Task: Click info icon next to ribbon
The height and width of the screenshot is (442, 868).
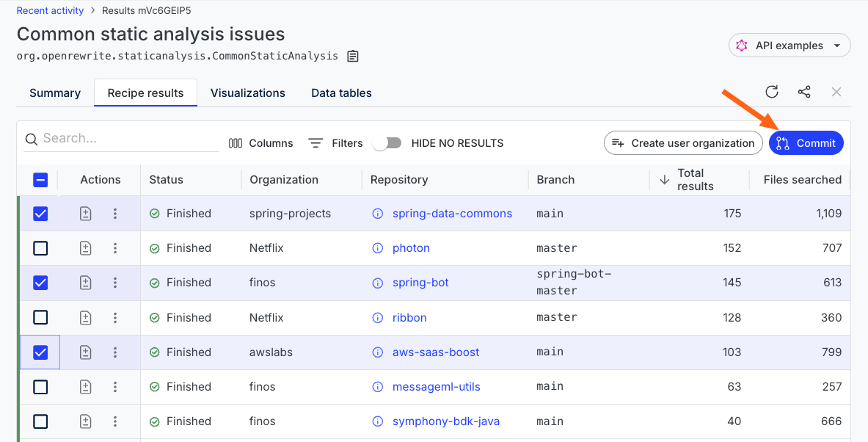Action: coord(378,317)
